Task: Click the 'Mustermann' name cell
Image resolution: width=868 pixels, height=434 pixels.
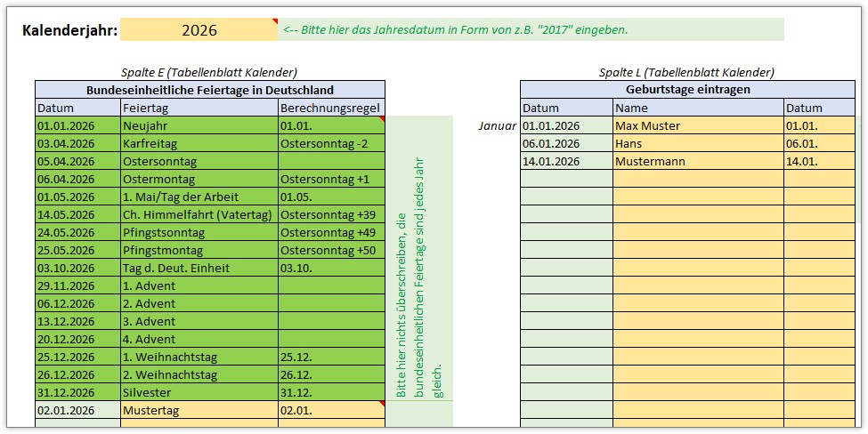Action: (697, 161)
